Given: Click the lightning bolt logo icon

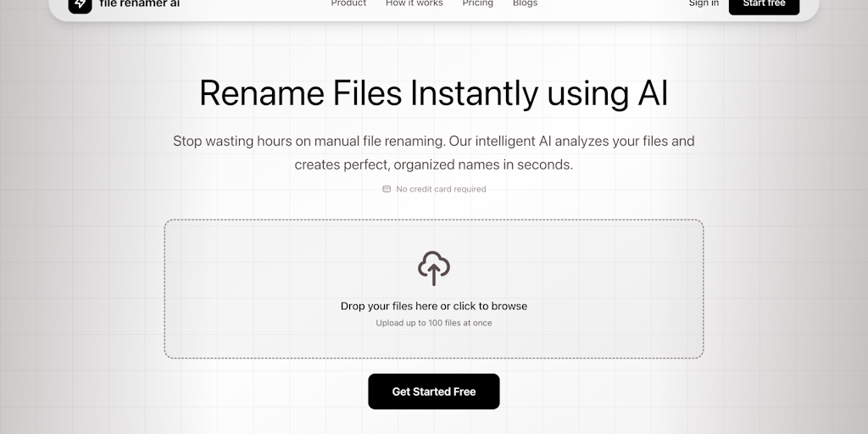Looking at the screenshot, I should click(80, 4).
